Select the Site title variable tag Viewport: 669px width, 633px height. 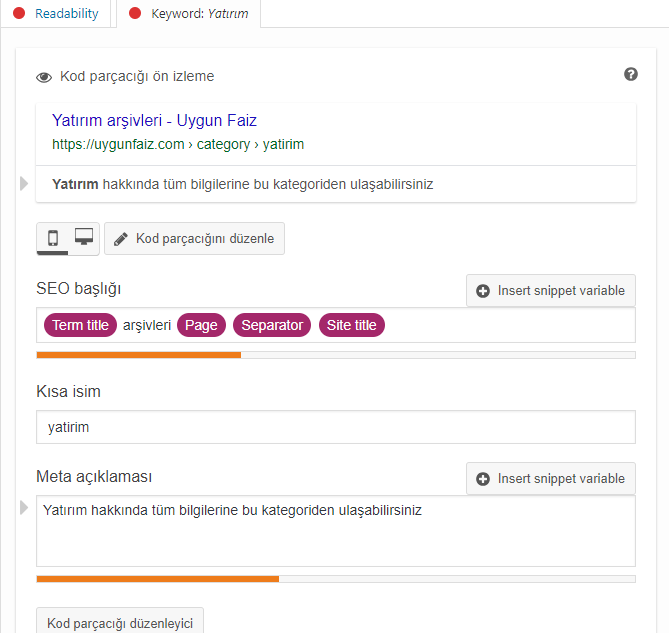(352, 325)
